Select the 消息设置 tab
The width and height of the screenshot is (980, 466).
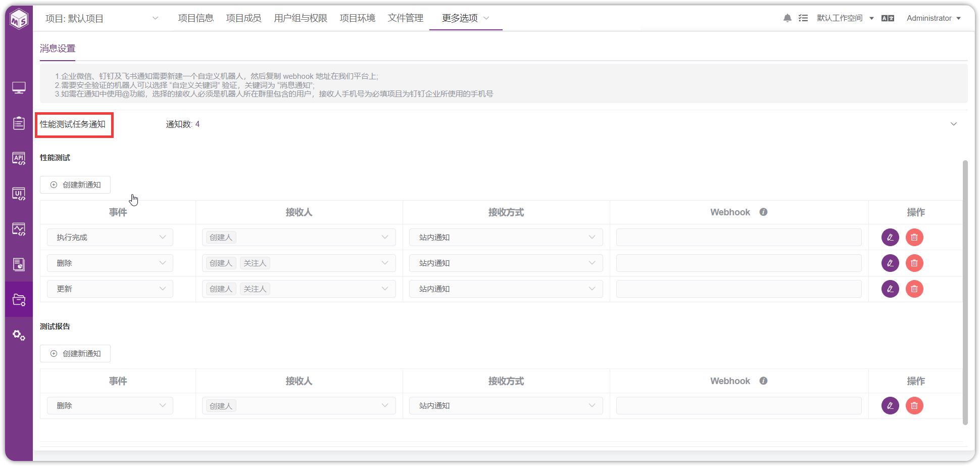pos(58,49)
